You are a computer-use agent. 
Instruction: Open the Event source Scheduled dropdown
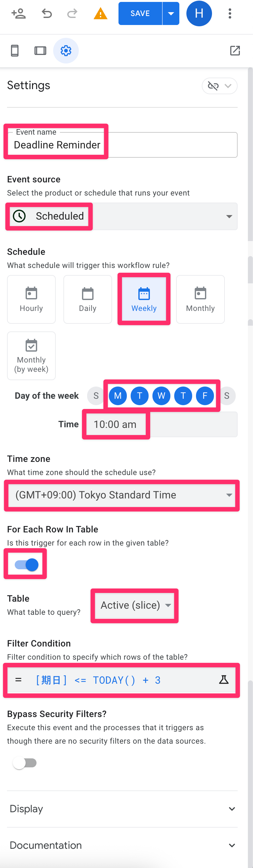(x=121, y=216)
